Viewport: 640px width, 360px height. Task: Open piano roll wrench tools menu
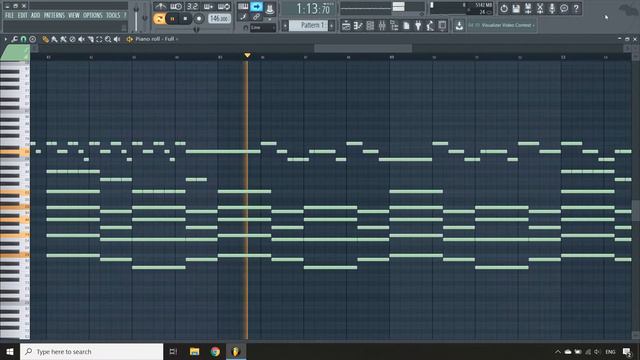tap(14, 39)
